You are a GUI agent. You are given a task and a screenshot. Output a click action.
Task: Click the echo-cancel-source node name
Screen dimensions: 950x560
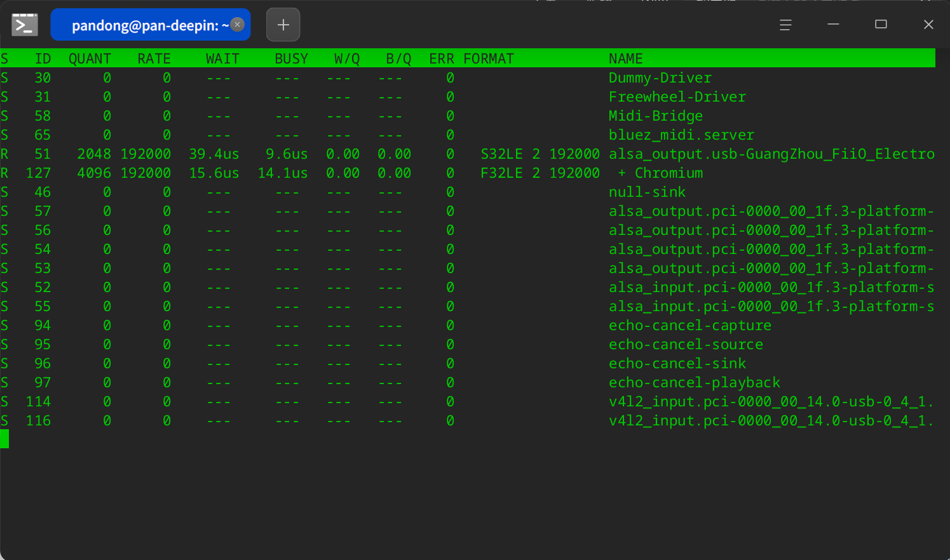click(686, 344)
